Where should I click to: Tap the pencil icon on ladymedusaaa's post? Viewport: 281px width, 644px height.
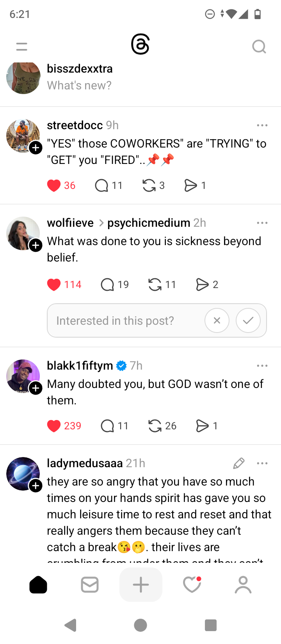[239, 463]
